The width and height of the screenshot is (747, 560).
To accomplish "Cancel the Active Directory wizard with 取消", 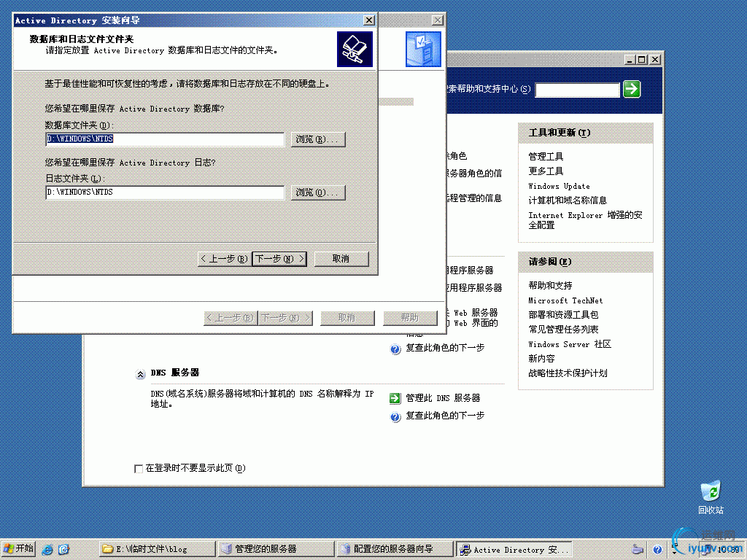I will pos(341,259).
